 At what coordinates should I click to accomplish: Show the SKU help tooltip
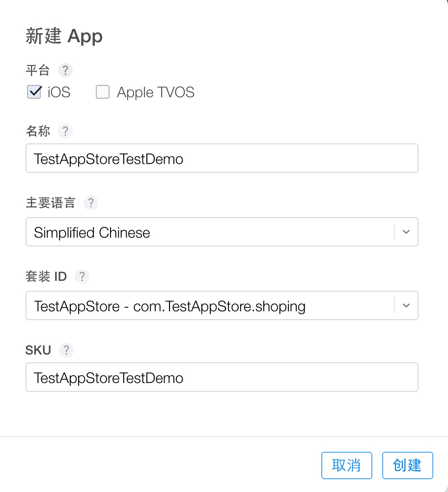tap(66, 350)
